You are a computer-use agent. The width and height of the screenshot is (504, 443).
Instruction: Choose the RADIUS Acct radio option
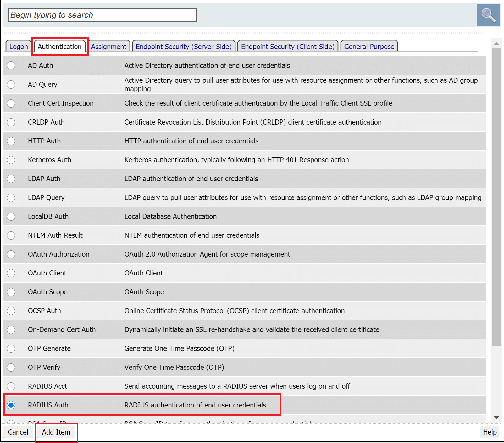pyautogui.click(x=11, y=386)
